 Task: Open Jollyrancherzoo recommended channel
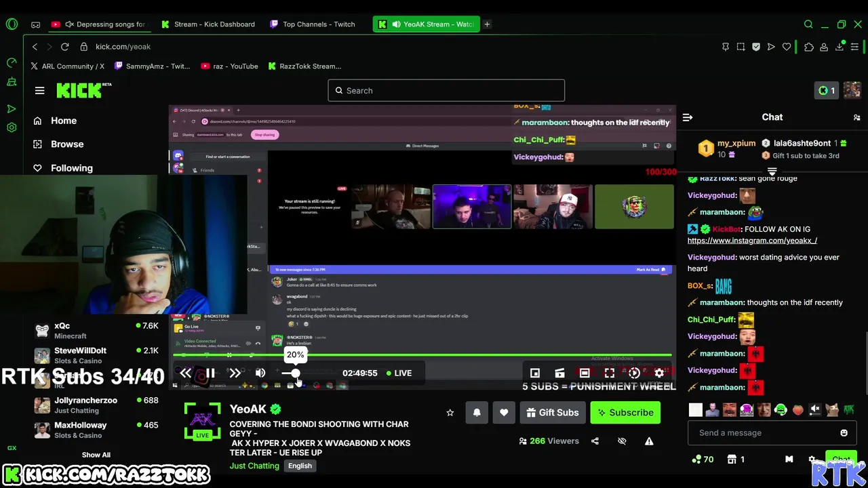point(96,405)
